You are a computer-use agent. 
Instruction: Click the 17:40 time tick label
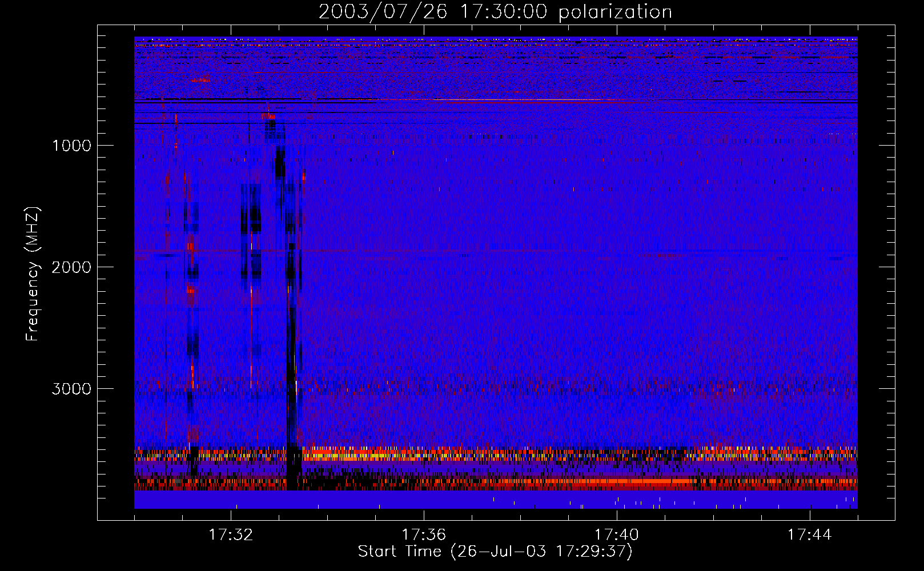(x=617, y=535)
